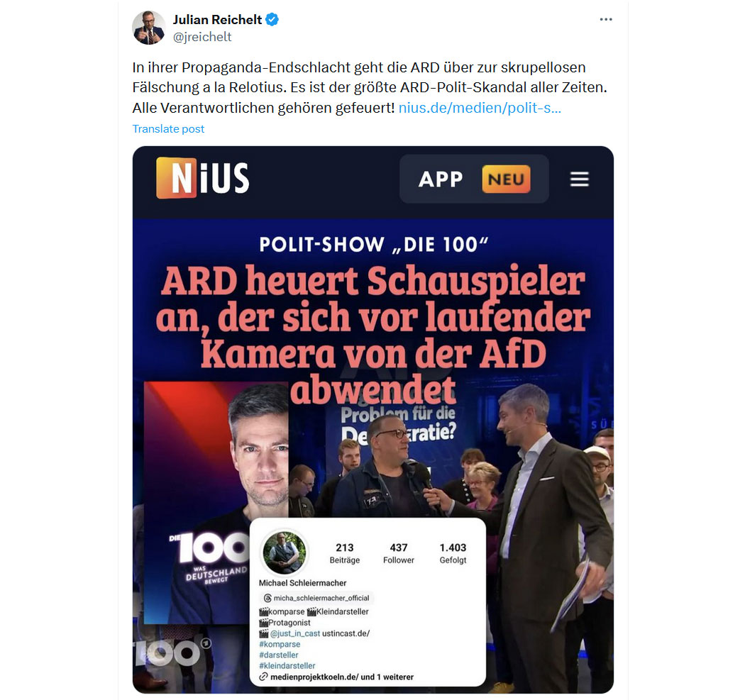Click the link icon before medienprojektkoeln.de
Viewport: 745px width, 700px height.
(x=263, y=677)
